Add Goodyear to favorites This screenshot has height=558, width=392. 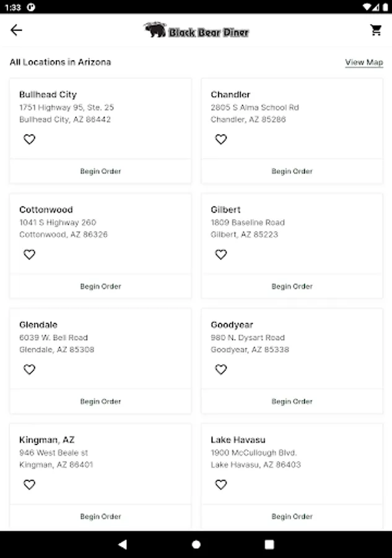click(221, 370)
